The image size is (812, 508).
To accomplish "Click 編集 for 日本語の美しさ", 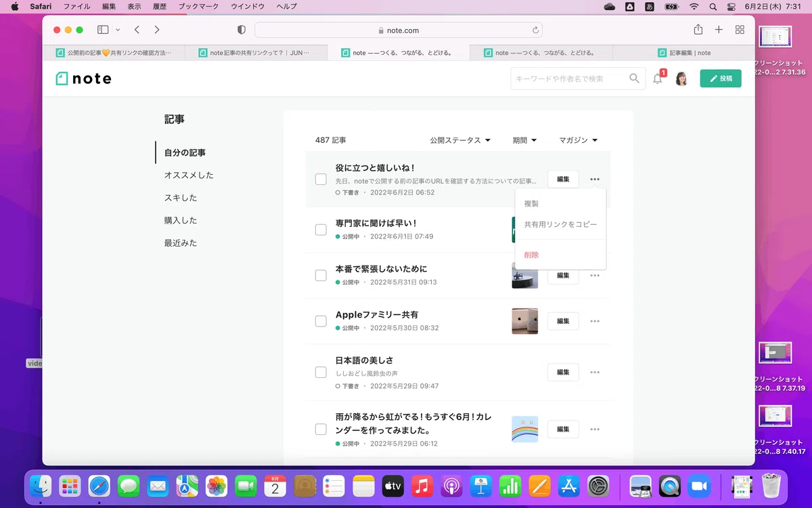I will [563, 373].
